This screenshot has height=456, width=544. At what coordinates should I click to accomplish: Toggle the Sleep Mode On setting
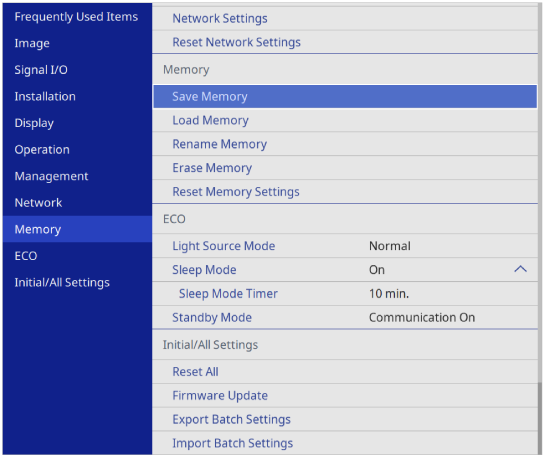pyautogui.click(x=345, y=270)
